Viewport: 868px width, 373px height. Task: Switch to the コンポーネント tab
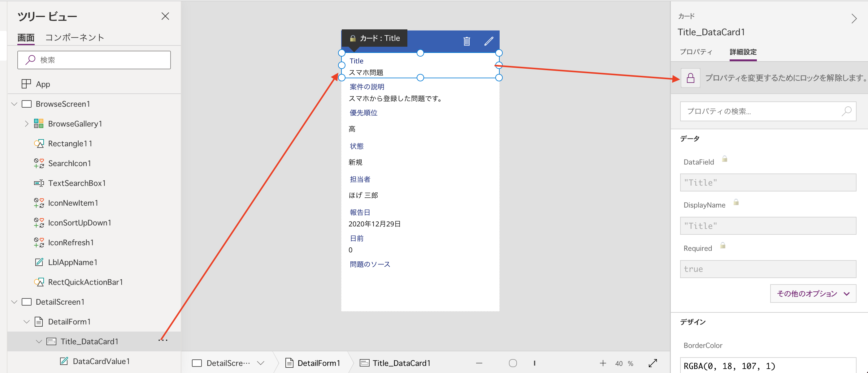75,37
